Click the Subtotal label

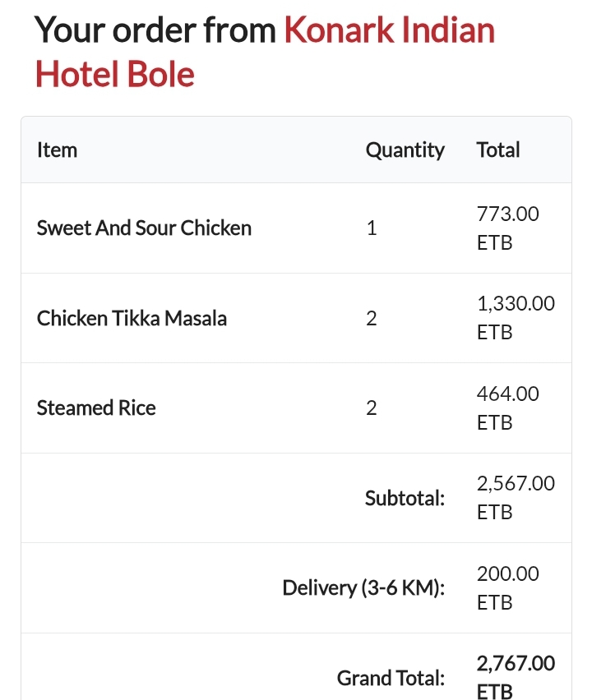[x=405, y=498]
